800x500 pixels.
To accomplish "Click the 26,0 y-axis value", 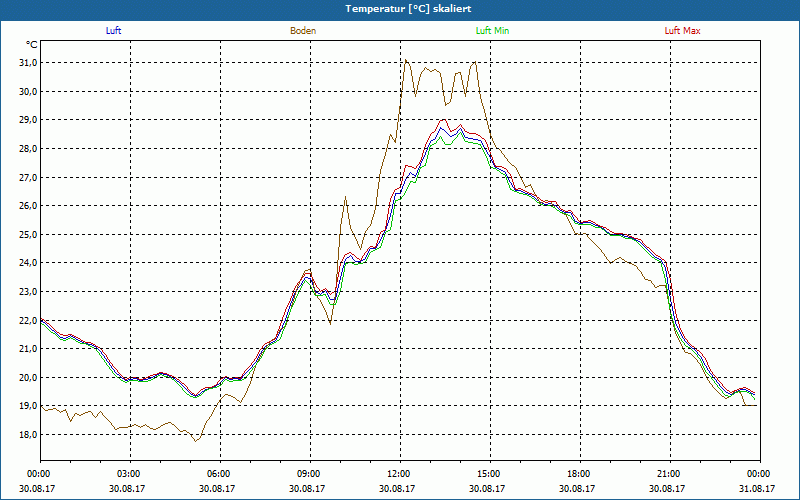I will (28, 206).
